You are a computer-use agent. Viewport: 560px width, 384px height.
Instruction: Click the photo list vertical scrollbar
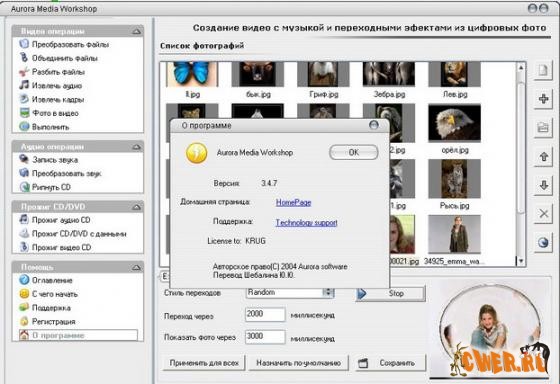521,164
